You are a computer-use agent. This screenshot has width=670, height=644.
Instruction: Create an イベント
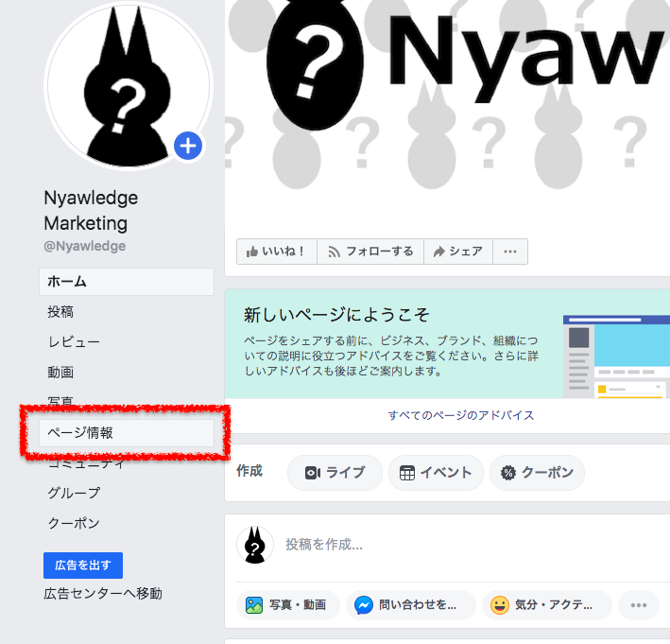tap(436, 473)
